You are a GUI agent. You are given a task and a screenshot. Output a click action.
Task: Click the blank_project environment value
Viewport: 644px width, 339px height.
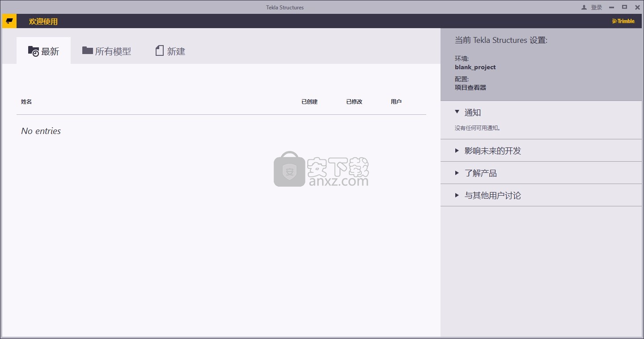(475, 67)
